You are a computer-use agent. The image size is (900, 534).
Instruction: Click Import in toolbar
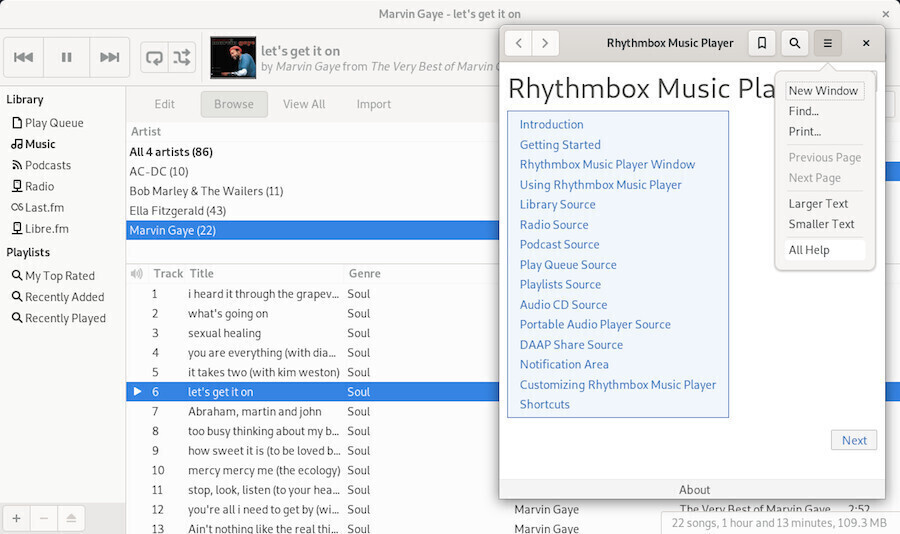click(374, 104)
